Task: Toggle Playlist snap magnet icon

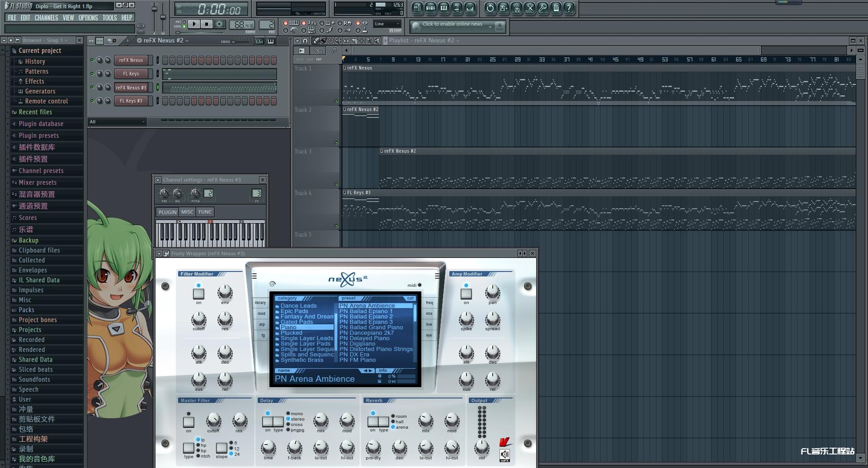Action: pyautogui.click(x=305, y=41)
